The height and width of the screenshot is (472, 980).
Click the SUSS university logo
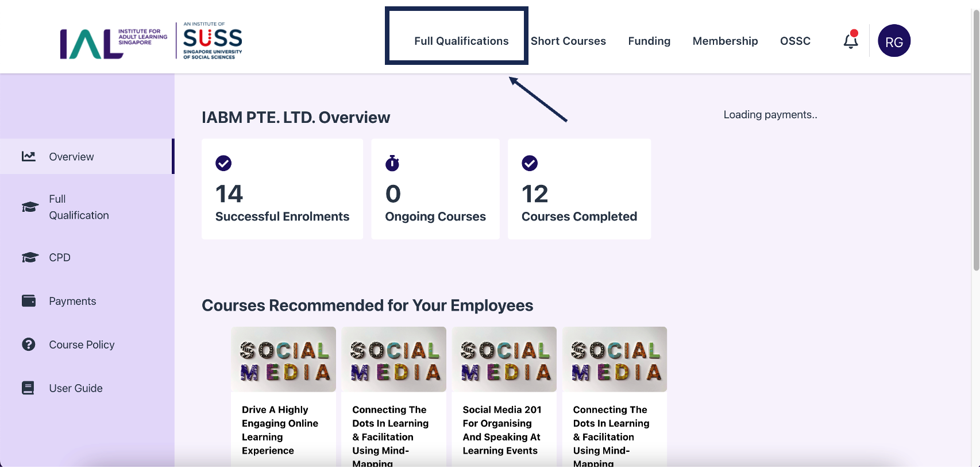click(x=213, y=41)
